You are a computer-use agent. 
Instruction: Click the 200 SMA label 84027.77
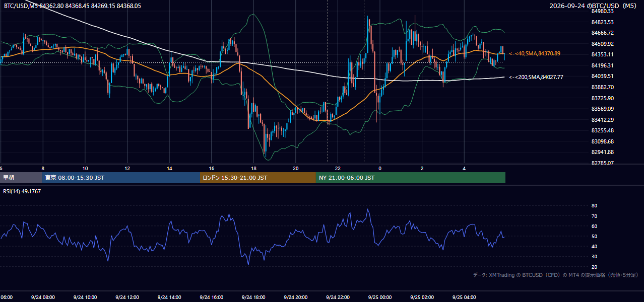coord(536,77)
